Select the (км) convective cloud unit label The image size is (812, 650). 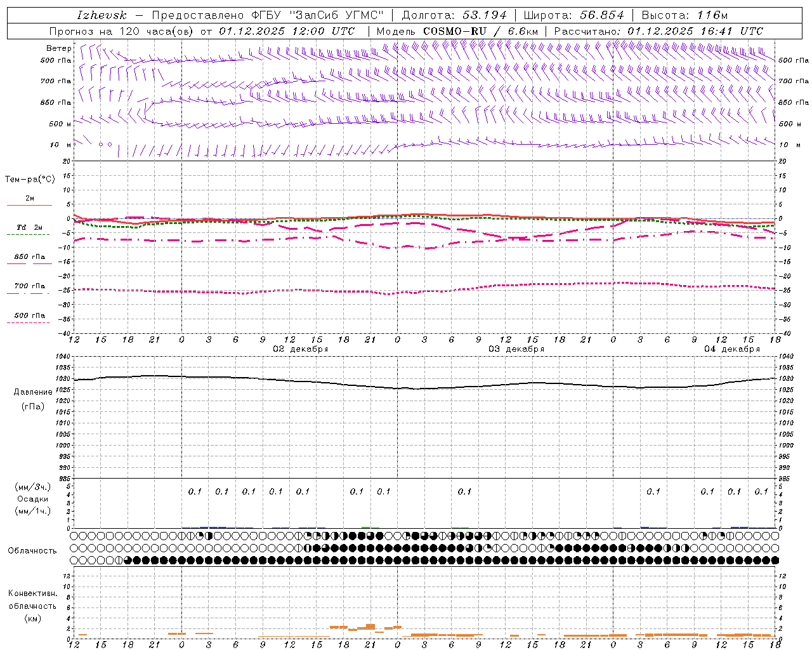pyautogui.click(x=32, y=618)
